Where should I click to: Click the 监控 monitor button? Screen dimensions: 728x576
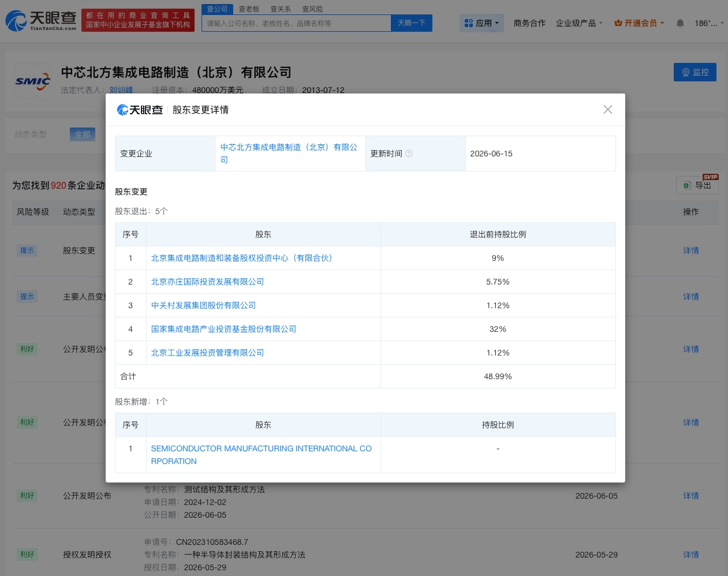(x=695, y=72)
